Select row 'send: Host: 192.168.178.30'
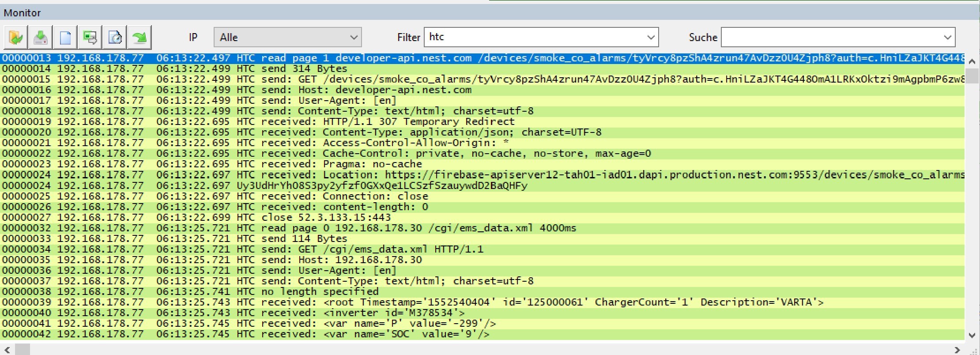This screenshot has width=980, height=355. click(x=482, y=260)
